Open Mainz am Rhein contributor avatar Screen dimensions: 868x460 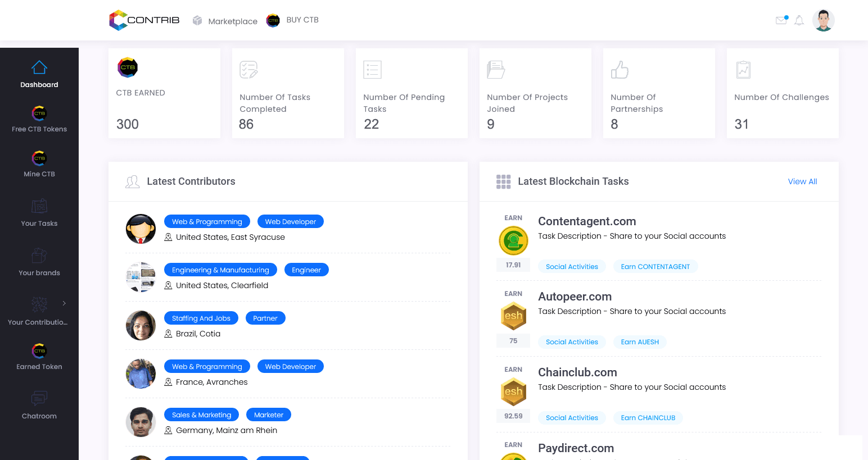point(141,422)
